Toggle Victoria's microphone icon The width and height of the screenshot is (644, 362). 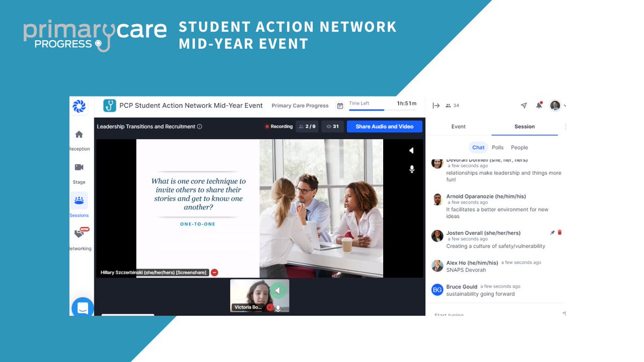pos(278,308)
